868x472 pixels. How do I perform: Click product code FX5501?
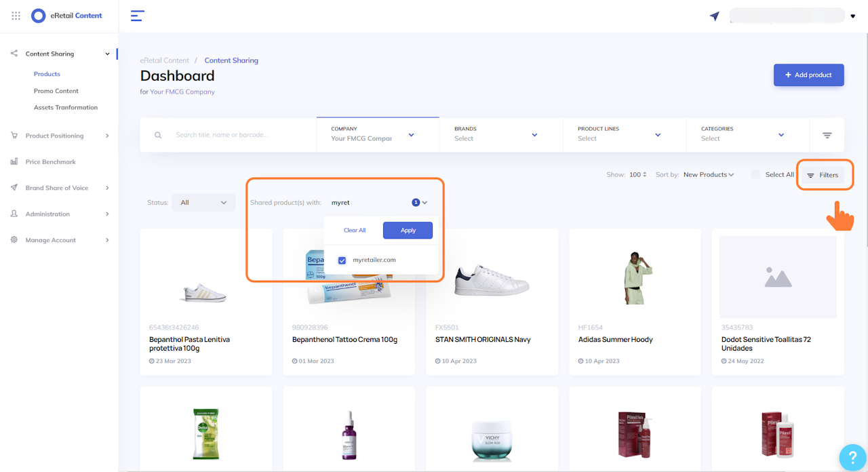(x=447, y=328)
